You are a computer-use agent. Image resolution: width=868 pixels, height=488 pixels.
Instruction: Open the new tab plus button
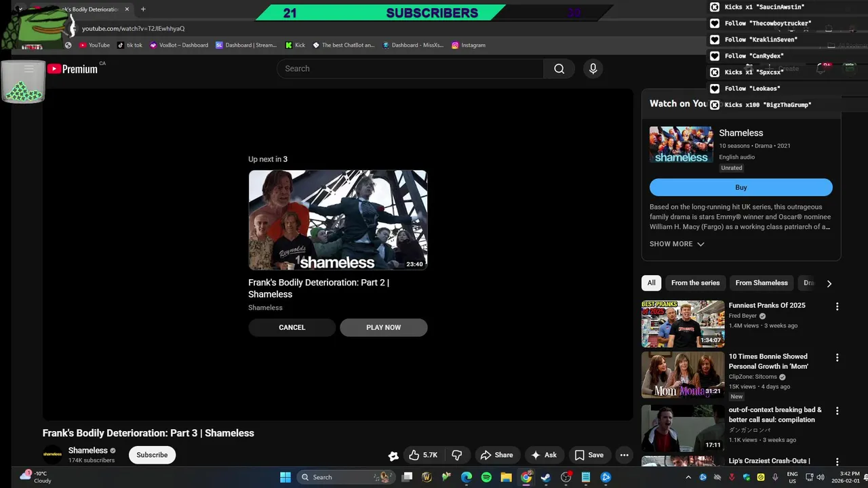(x=143, y=9)
